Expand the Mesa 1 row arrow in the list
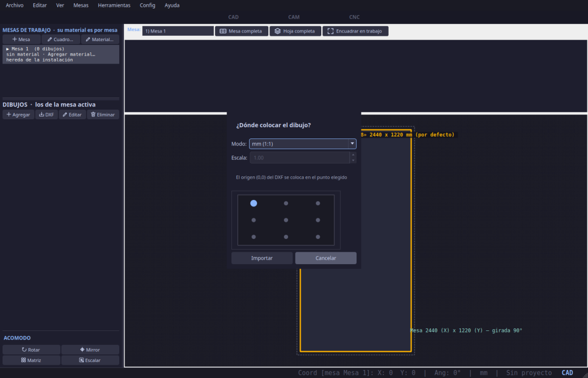The width and height of the screenshot is (588, 378). pyautogui.click(x=8, y=49)
